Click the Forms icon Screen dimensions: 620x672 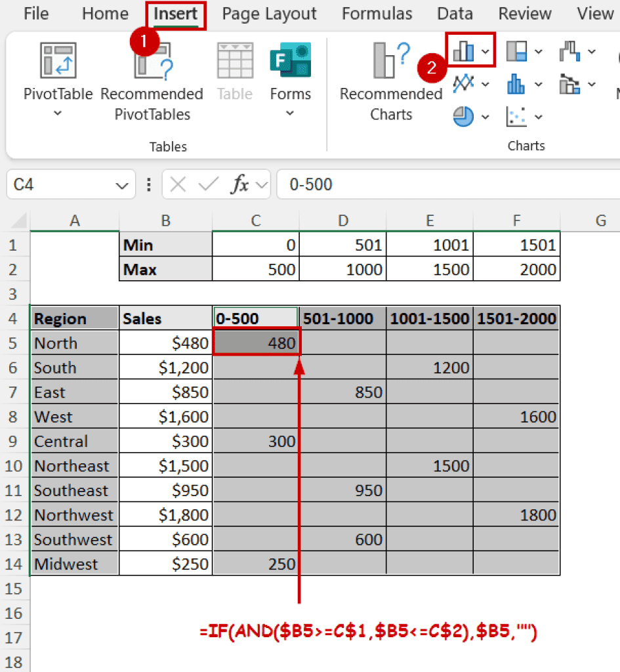pyautogui.click(x=290, y=62)
